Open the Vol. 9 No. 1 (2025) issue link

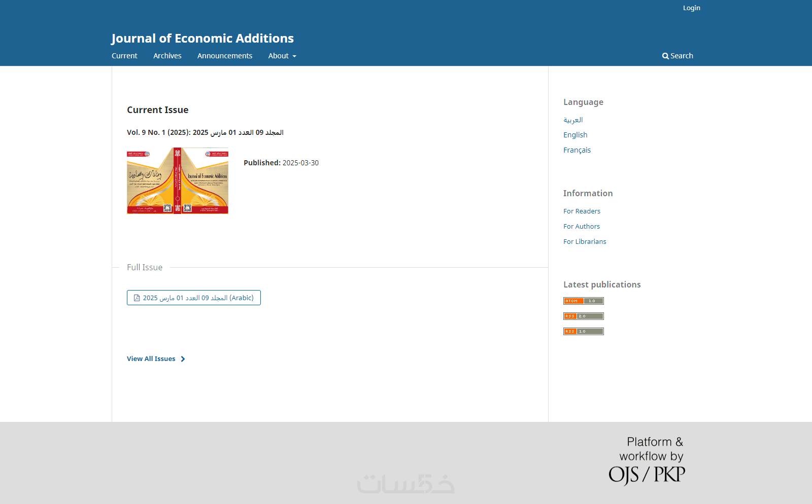[x=205, y=132]
